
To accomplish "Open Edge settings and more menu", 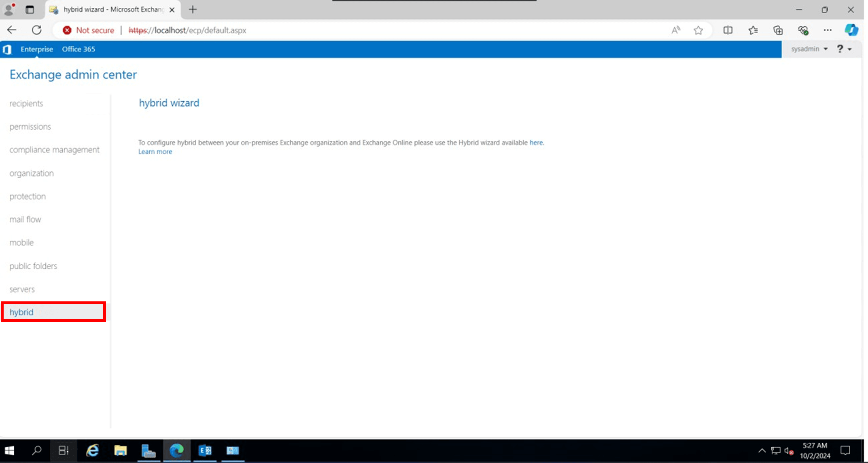I will point(828,30).
